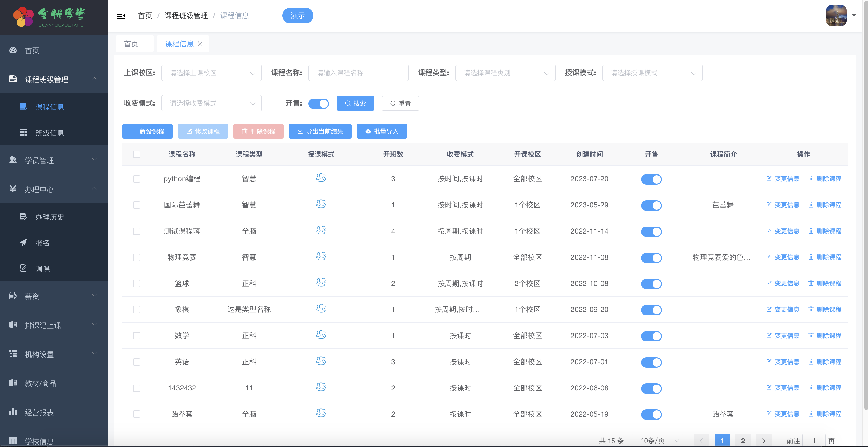Image resolution: width=868 pixels, height=447 pixels.
Task: Collapse sidebar with the hamburger icon
Action: (x=121, y=16)
